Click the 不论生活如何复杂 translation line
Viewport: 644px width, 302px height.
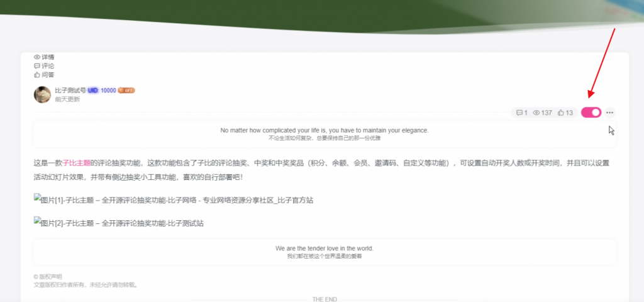(x=325, y=138)
